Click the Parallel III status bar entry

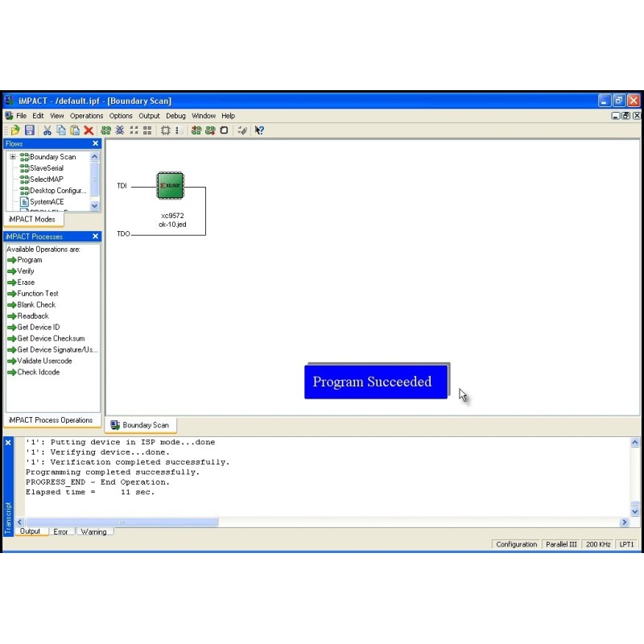coord(561,544)
